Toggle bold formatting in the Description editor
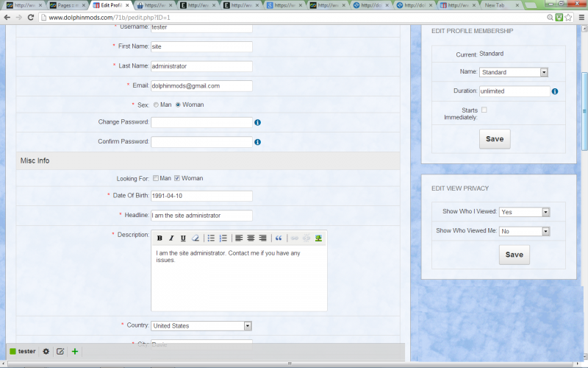This screenshot has height=368, width=588. coord(159,238)
